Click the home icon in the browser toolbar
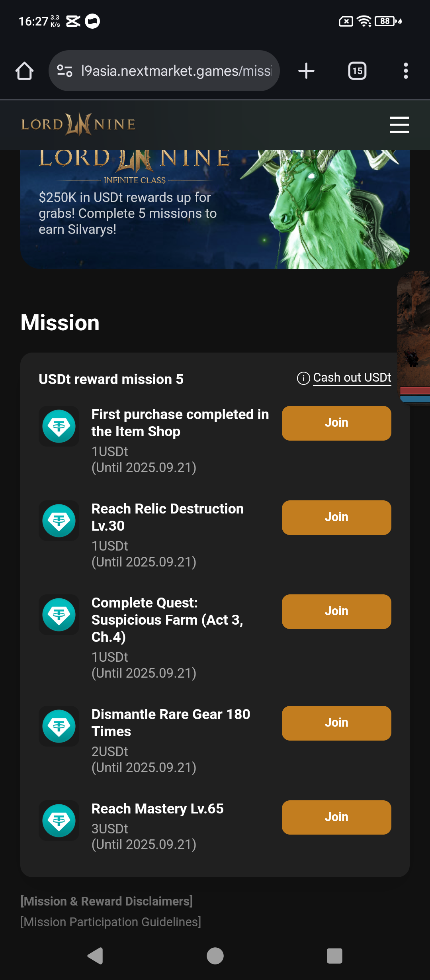The height and width of the screenshot is (980, 430). pos(24,71)
